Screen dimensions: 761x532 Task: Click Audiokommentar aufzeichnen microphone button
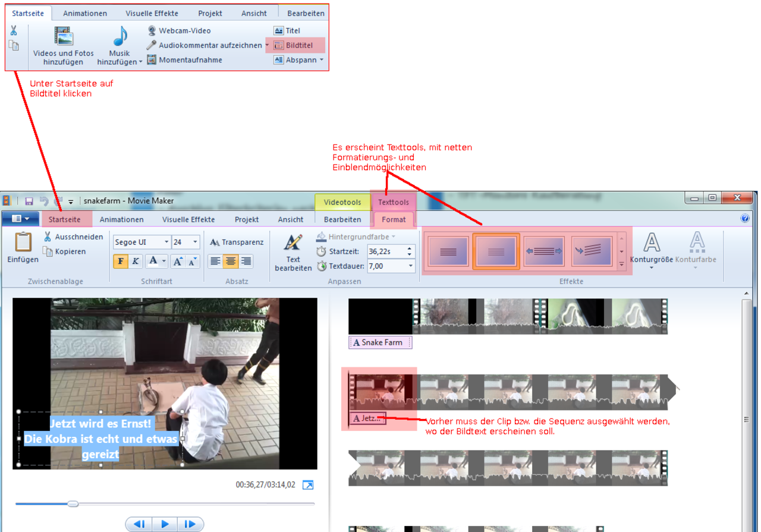[205, 45]
